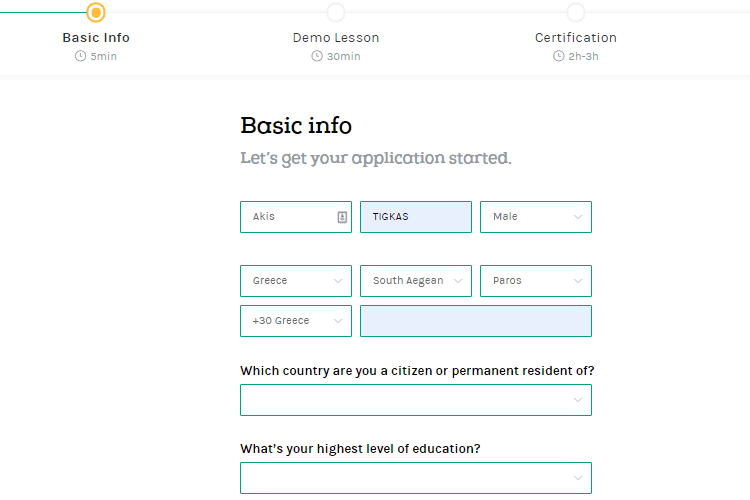Switch to the Certification step
The image size is (750, 500).
point(576,38)
